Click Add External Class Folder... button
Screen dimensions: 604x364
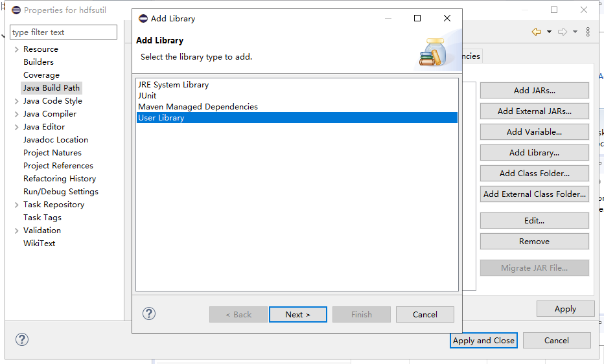click(x=534, y=194)
